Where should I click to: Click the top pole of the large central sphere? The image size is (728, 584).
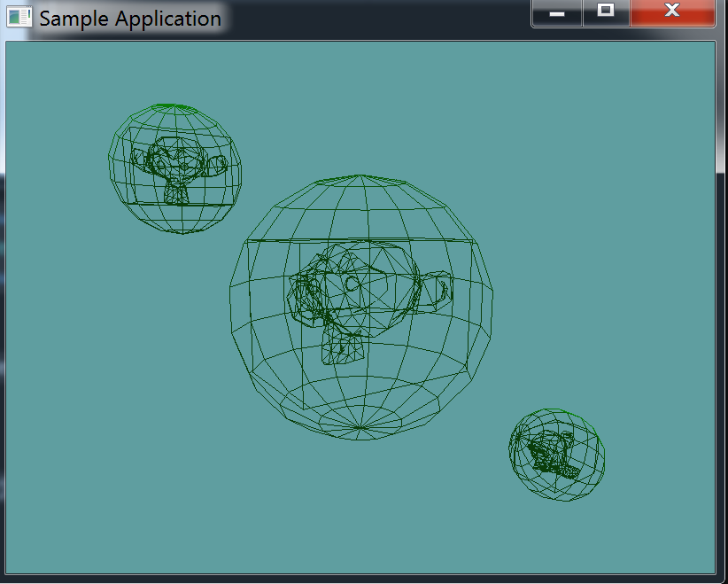[359, 176]
